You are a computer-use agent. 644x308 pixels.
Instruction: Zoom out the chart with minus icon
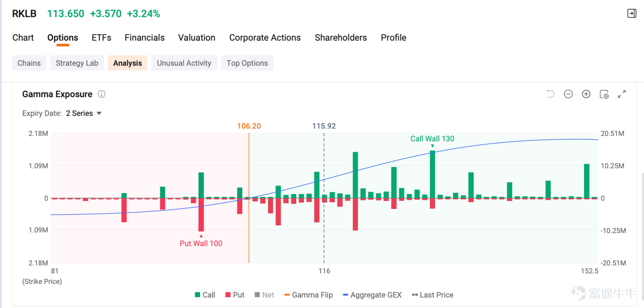pos(568,94)
